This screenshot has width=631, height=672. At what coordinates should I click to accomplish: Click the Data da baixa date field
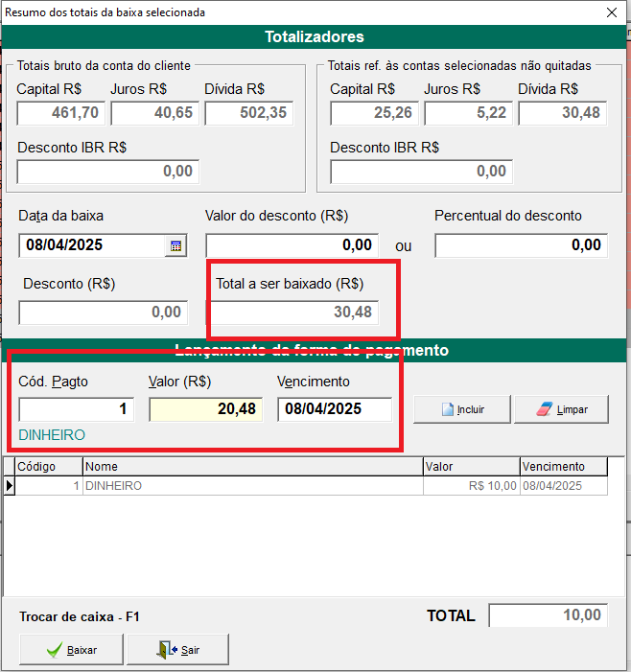[x=93, y=245]
